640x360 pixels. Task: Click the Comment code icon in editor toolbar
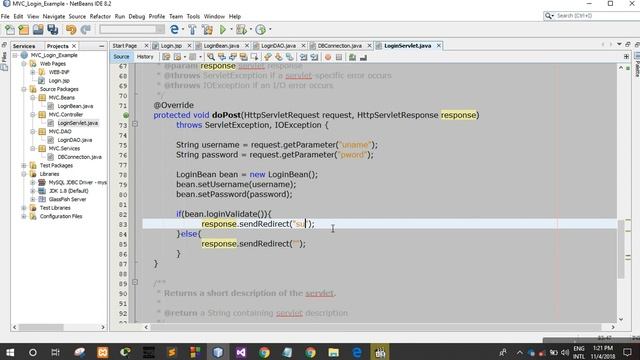[352, 57]
